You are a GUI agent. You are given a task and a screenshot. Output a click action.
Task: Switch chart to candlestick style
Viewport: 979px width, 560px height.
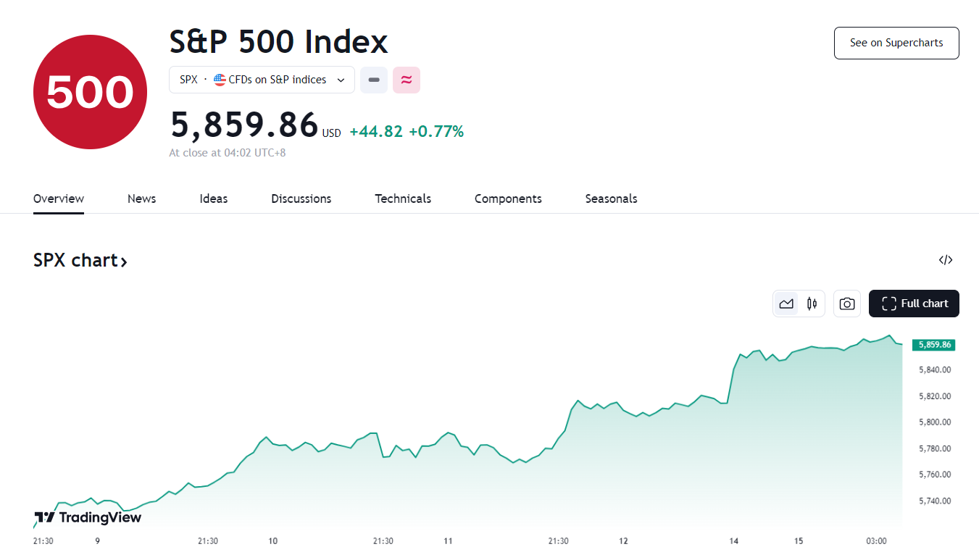pos(812,304)
